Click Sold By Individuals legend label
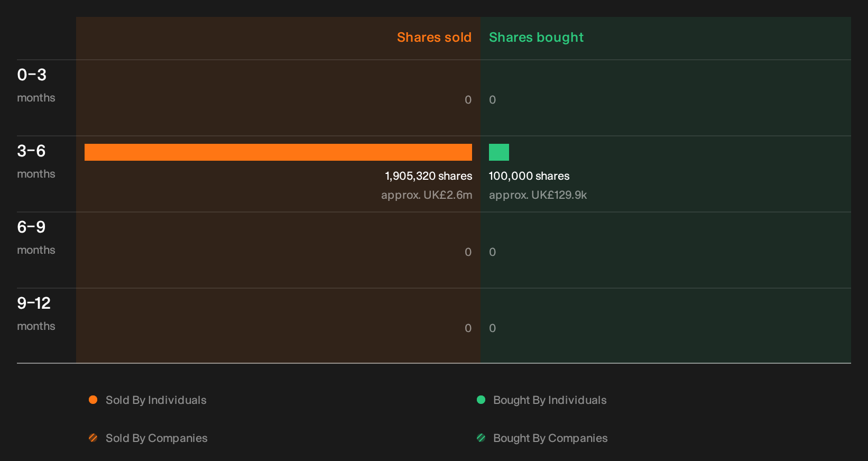The width and height of the screenshot is (868, 461). [156, 400]
